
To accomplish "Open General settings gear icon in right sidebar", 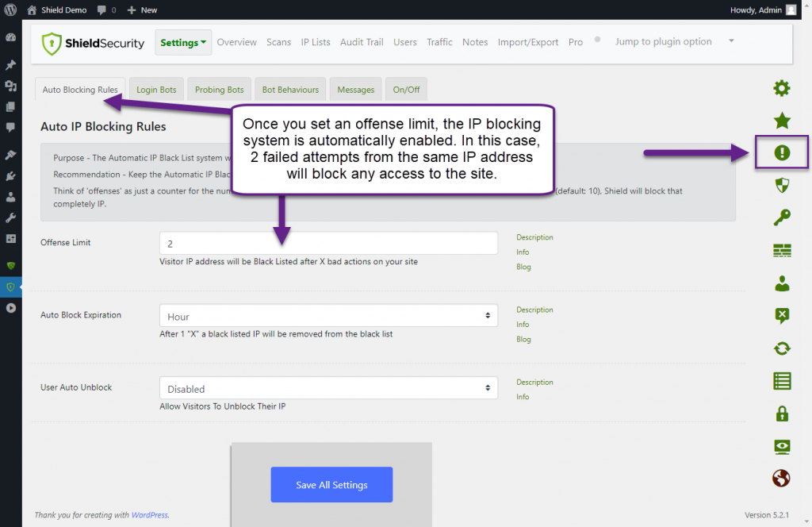I will pyautogui.click(x=781, y=88).
